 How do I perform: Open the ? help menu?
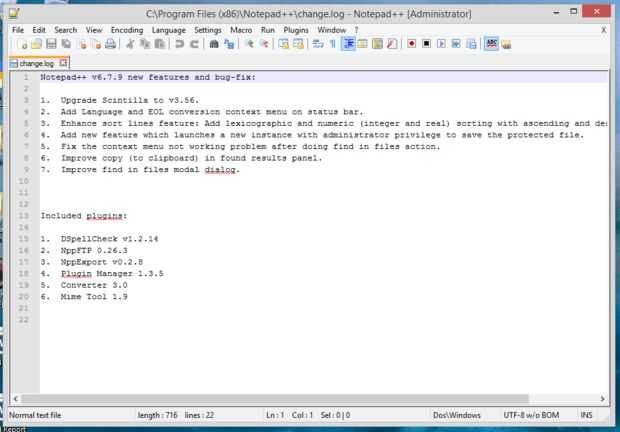tap(356, 30)
